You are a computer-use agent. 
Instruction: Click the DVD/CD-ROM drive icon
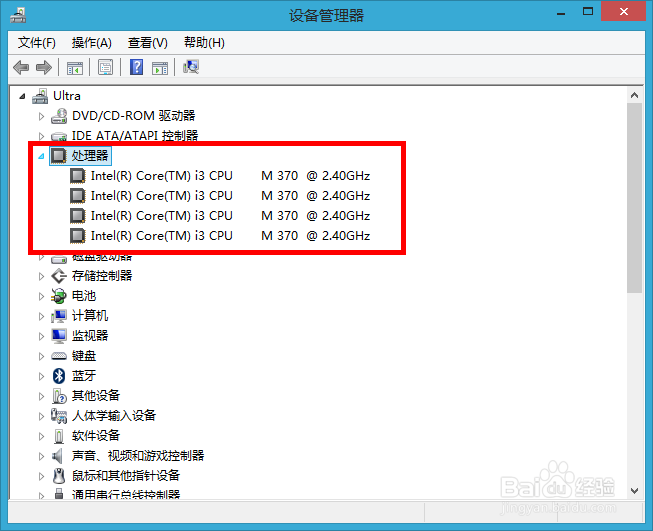pyautogui.click(x=59, y=116)
